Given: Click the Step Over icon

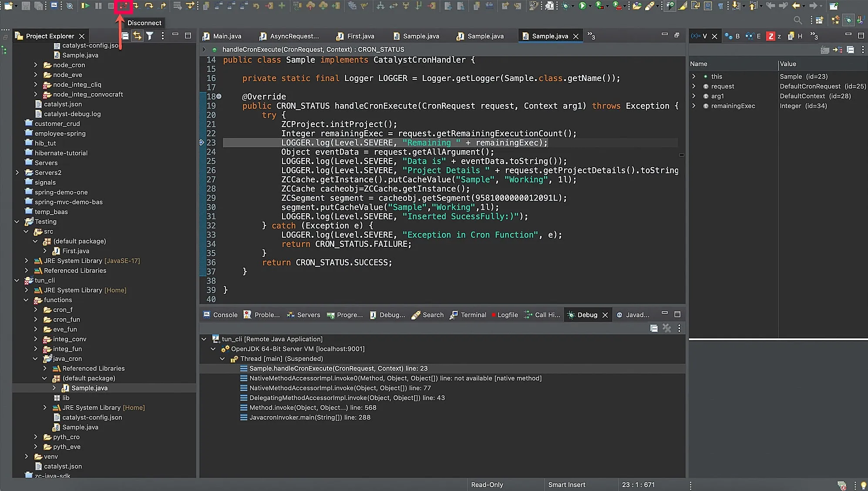Looking at the screenshot, I should 148,6.
